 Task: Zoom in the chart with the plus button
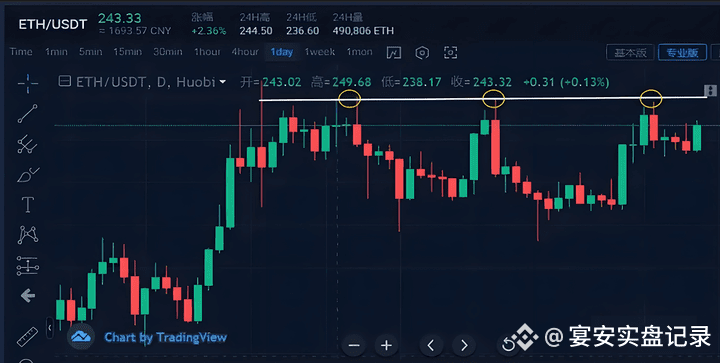386,345
